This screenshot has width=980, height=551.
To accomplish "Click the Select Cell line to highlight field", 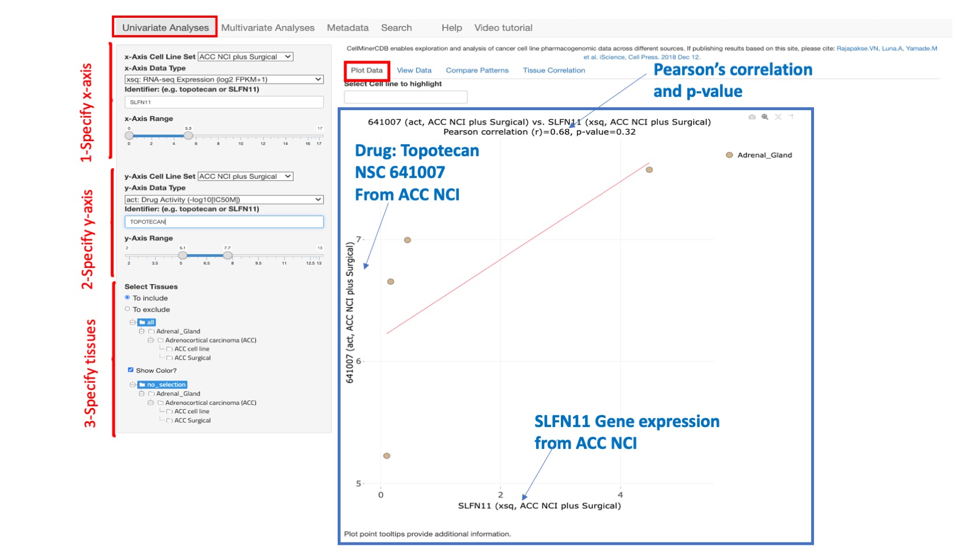I will 405,96.
